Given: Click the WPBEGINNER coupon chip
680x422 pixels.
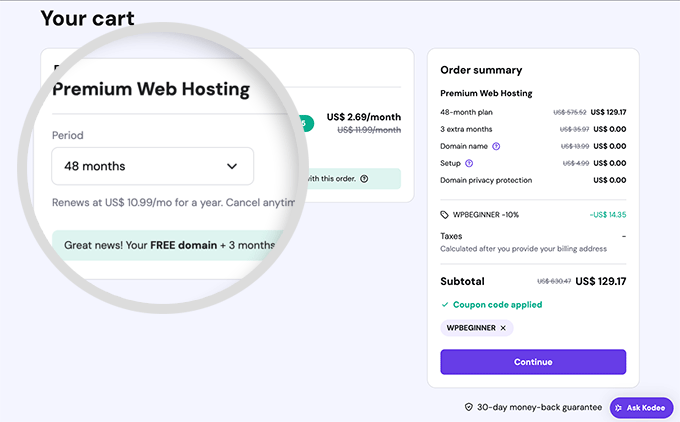Looking at the screenshot, I should pos(471,328).
